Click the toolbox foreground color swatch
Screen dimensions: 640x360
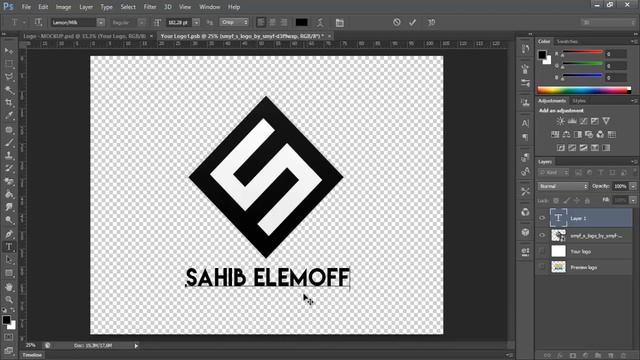click(6, 320)
